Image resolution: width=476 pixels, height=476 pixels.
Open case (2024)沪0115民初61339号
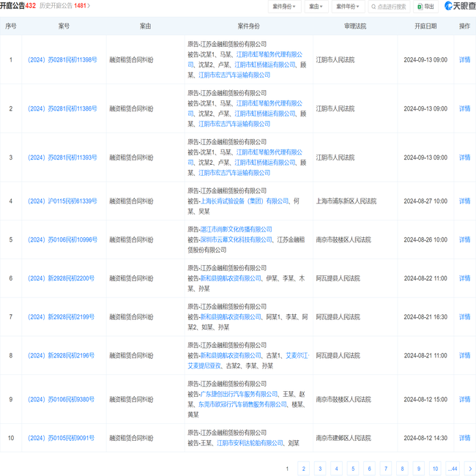point(62,201)
